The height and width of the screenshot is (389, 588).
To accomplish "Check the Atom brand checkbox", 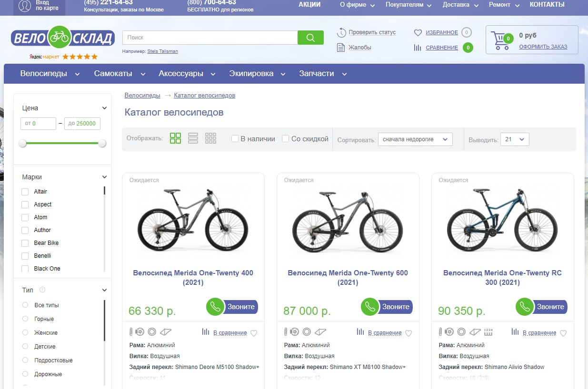I will (25, 217).
